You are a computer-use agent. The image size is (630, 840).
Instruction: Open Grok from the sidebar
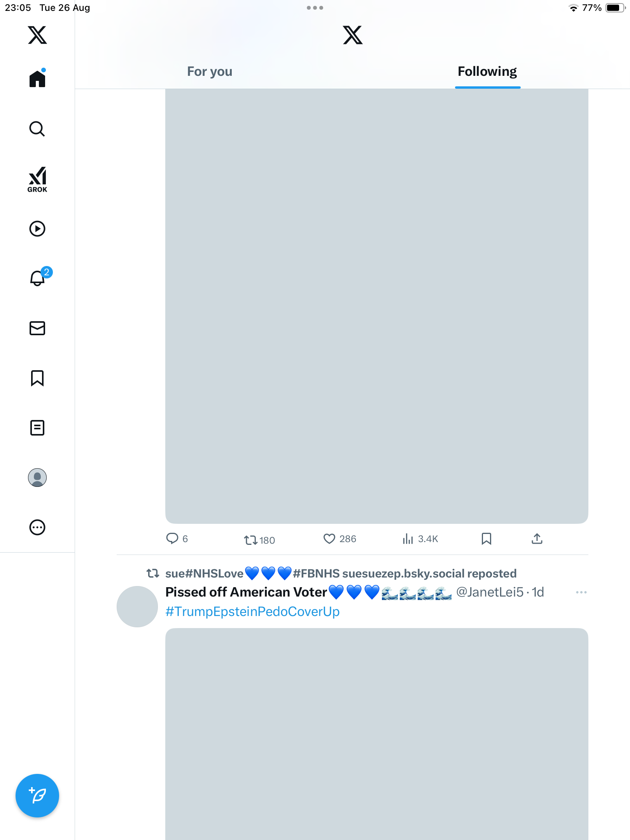(37, 179)
